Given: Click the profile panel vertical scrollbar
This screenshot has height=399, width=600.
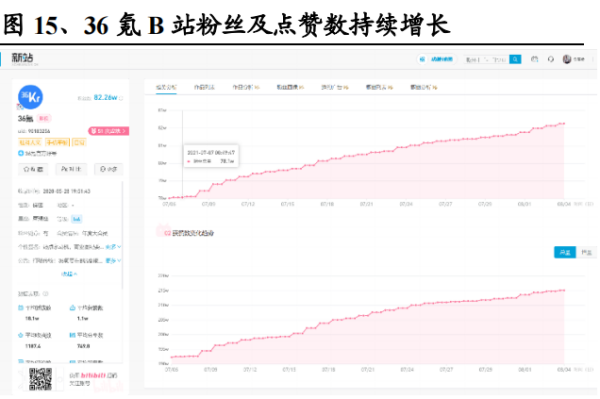Looking at the screenshot, I should click(x=122, y=235).
